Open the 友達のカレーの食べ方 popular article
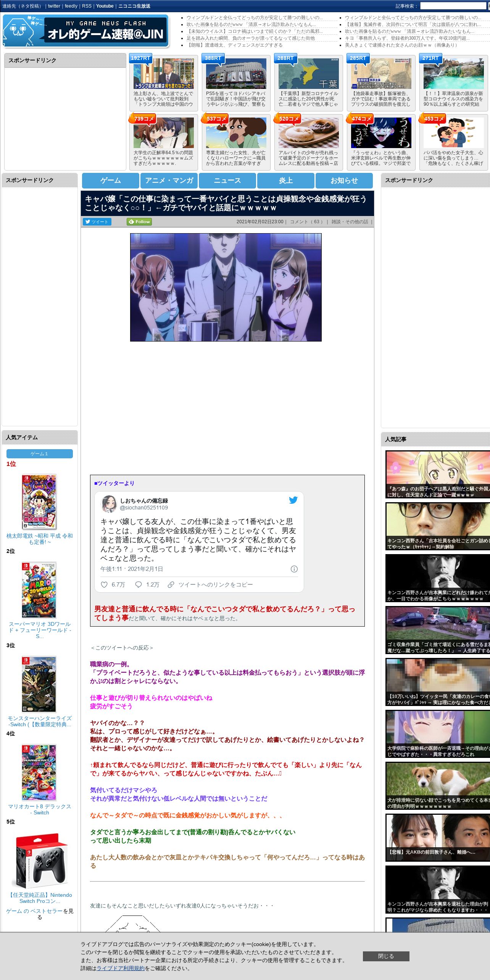The height and width of the screenshot is (980, 490). coord(438,682)
